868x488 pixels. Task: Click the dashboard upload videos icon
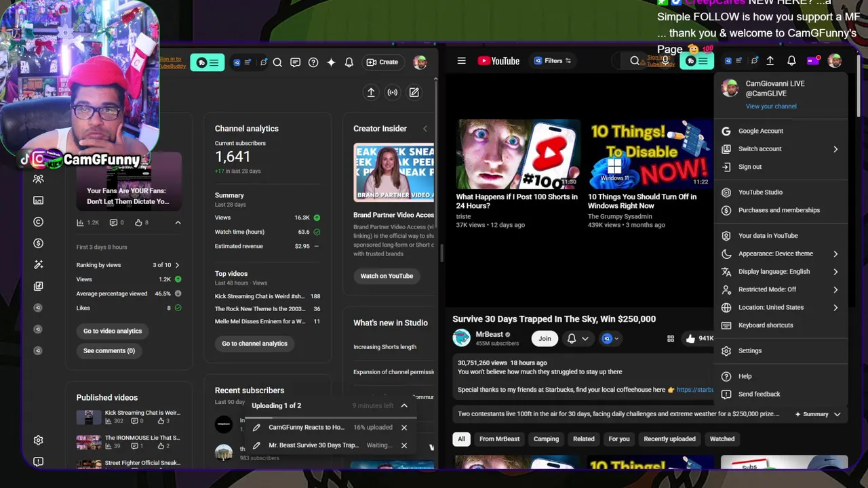(371, 92)
